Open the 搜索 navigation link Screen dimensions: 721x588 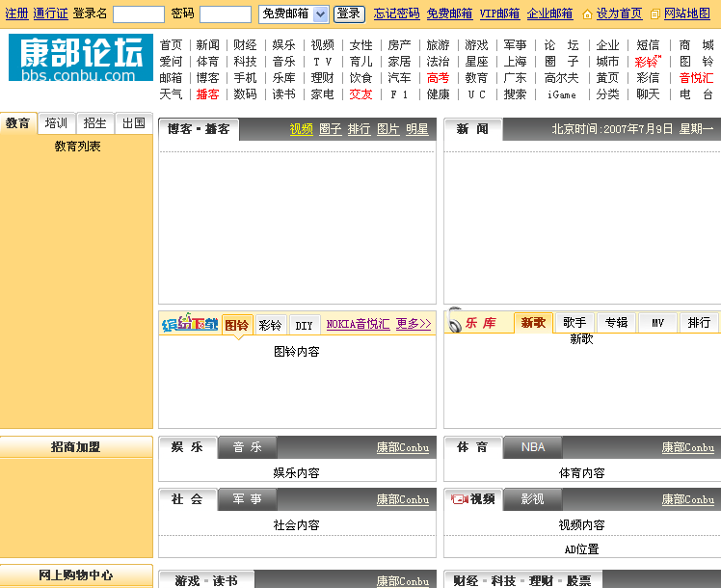click(515, 94)
